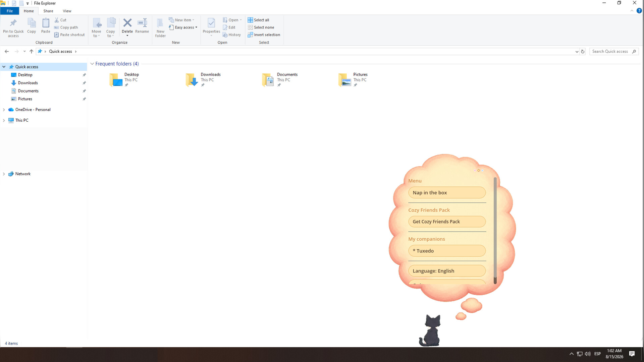Viewport: 644px width, 362px height.
Task: Click Language: English button
Action: 447,271
